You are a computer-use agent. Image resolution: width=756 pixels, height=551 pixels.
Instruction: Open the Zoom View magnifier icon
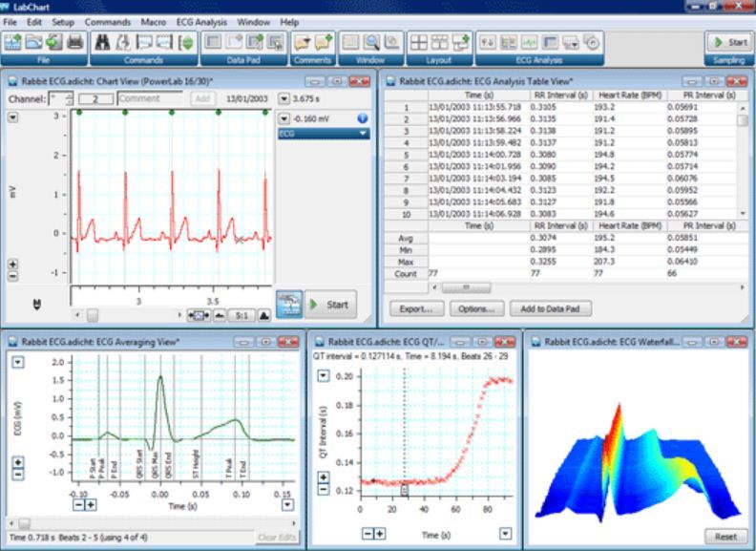[x=371, y=42]
